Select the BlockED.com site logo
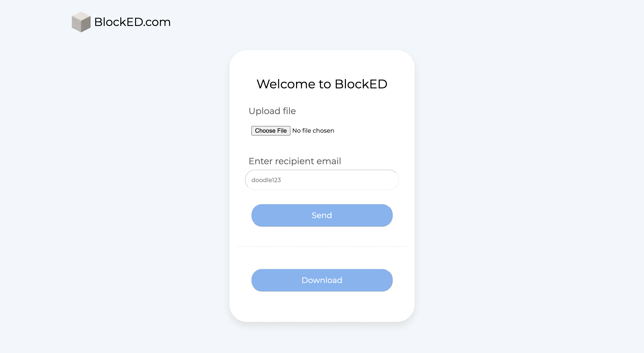The width and height of the screenshot is (644, 353). click(x=121, y=22)
